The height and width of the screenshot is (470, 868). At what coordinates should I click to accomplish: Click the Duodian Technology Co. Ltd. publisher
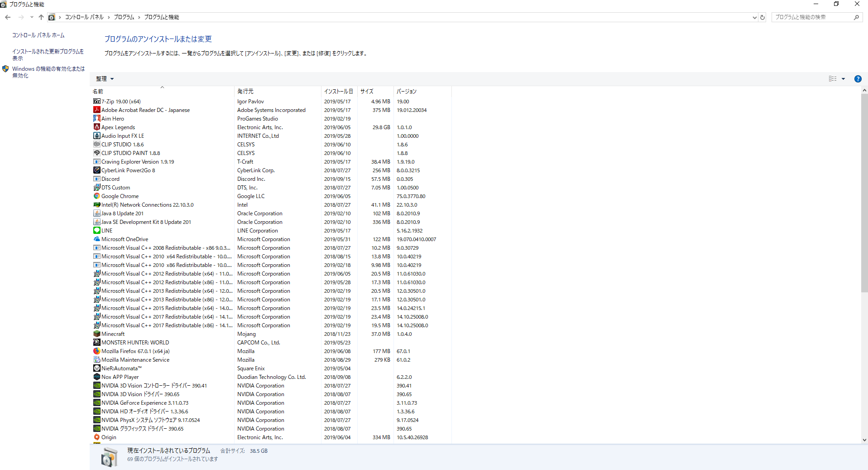[x=272, y=377]
